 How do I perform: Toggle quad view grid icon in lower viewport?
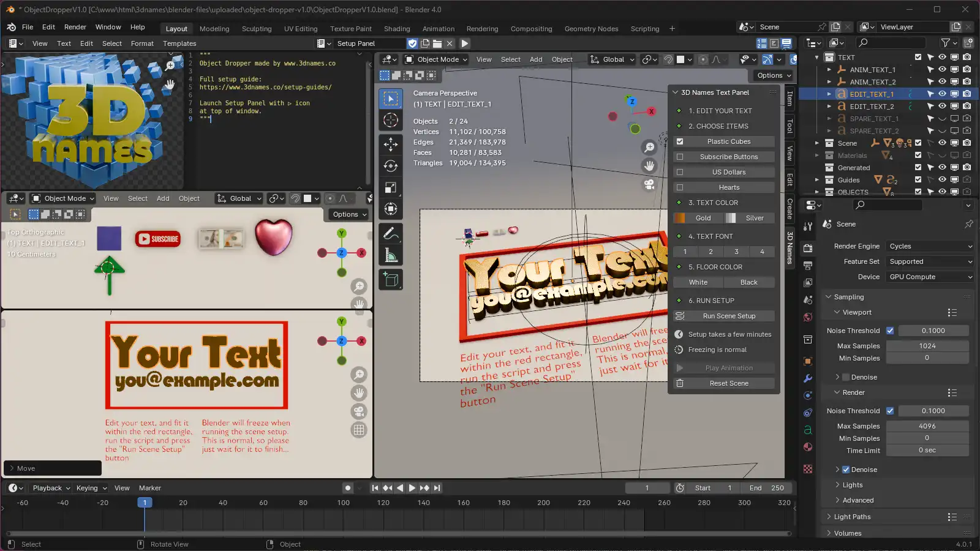point(359,430)
